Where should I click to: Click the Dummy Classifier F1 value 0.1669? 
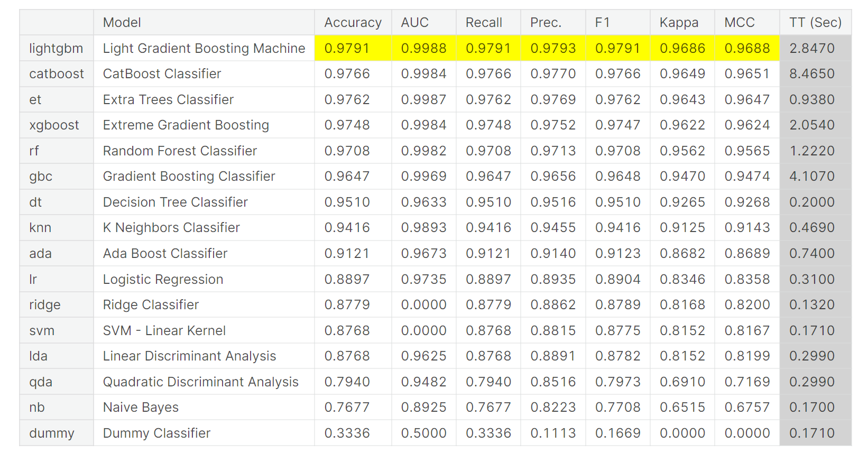[x=617, y=433]
